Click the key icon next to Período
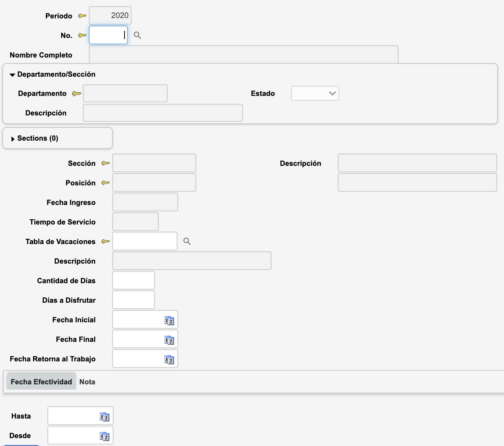The width and height of the screenshot is (504, 446). (x=82, y=16)
